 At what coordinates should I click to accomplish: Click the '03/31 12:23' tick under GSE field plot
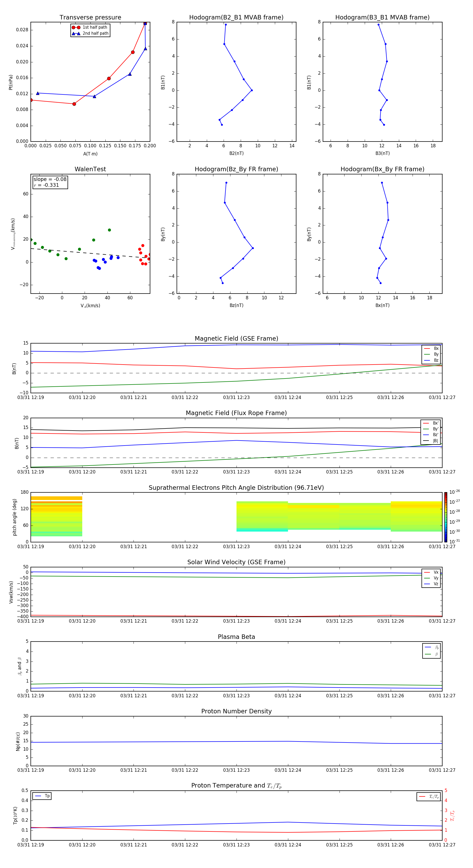[236, 398]
